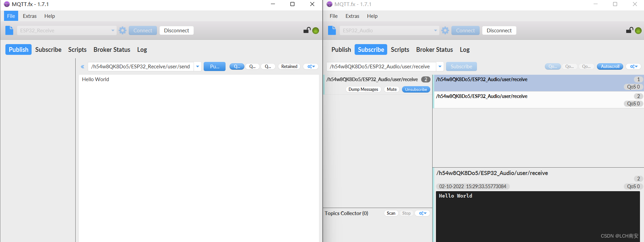The width and height of the screenshot is (644, 242).
Task: Open the File menu in the right window
Action: click(334, 16)
